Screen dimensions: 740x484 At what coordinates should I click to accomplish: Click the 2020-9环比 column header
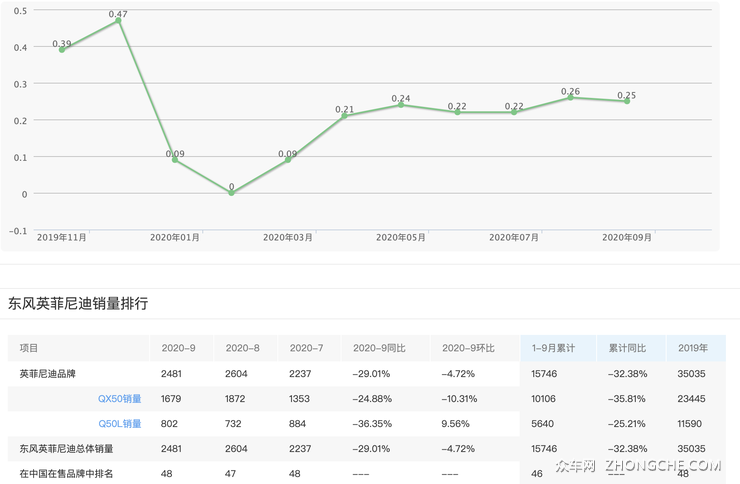464,348
